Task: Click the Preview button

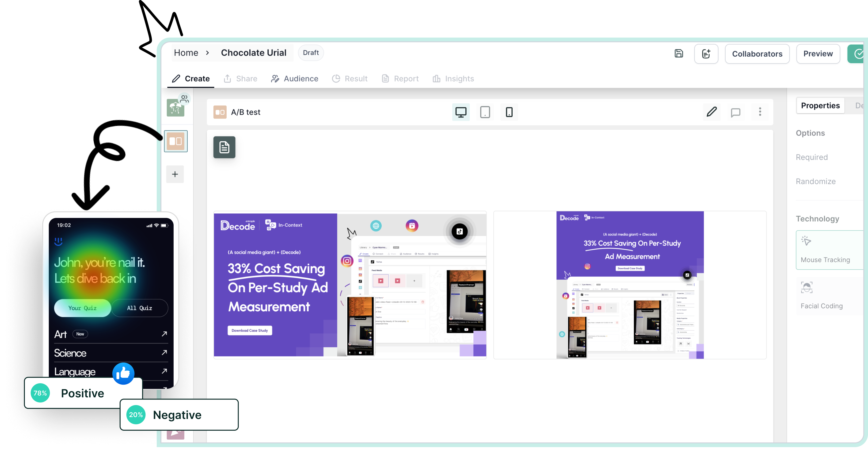Action: coord(818,54)
